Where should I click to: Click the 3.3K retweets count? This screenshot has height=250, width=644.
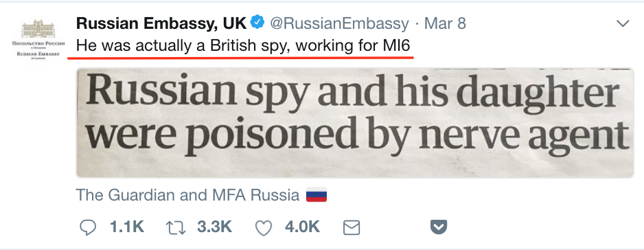[214, 227]
